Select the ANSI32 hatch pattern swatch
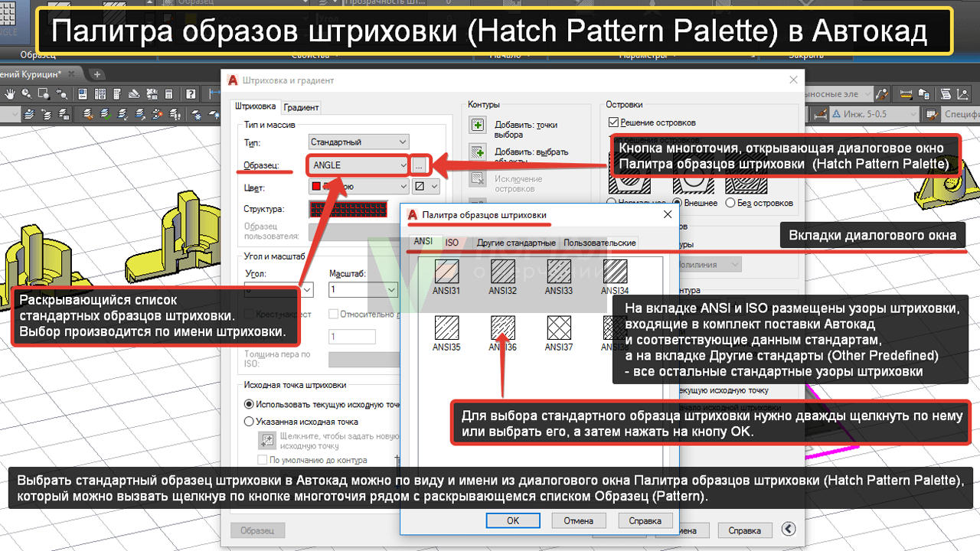The height and width of the screenshot is (551, 980). coord(502,272)
